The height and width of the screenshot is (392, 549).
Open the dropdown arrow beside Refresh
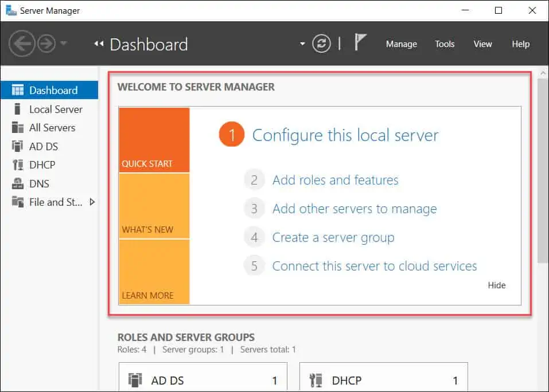(302, 44)
